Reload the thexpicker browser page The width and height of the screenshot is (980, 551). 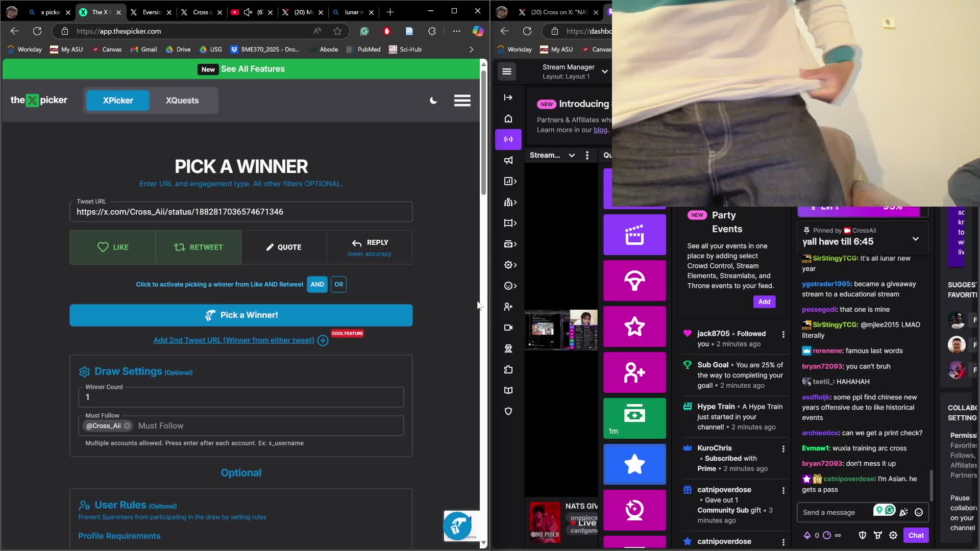(37, 31)
